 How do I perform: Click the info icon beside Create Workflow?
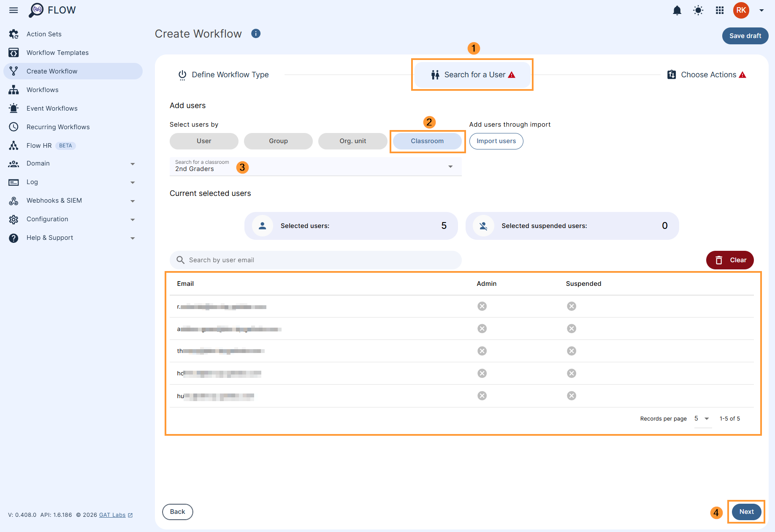(x=256, y=34)
